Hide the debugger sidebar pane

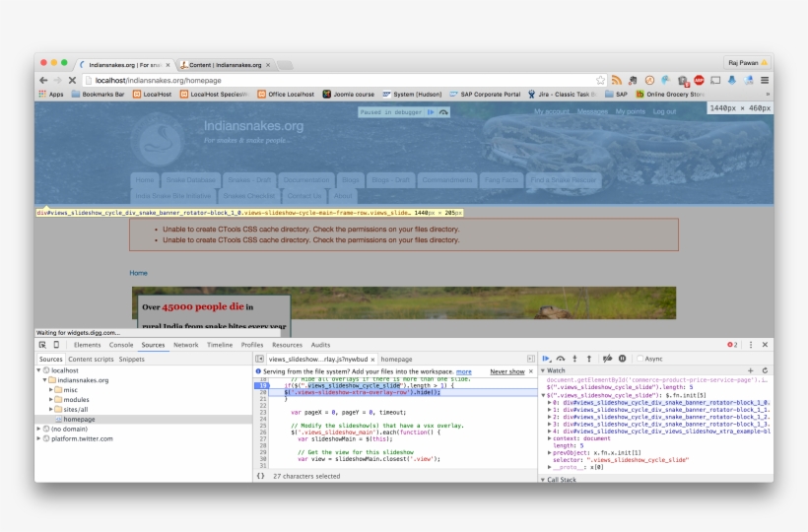click(531, 359)
